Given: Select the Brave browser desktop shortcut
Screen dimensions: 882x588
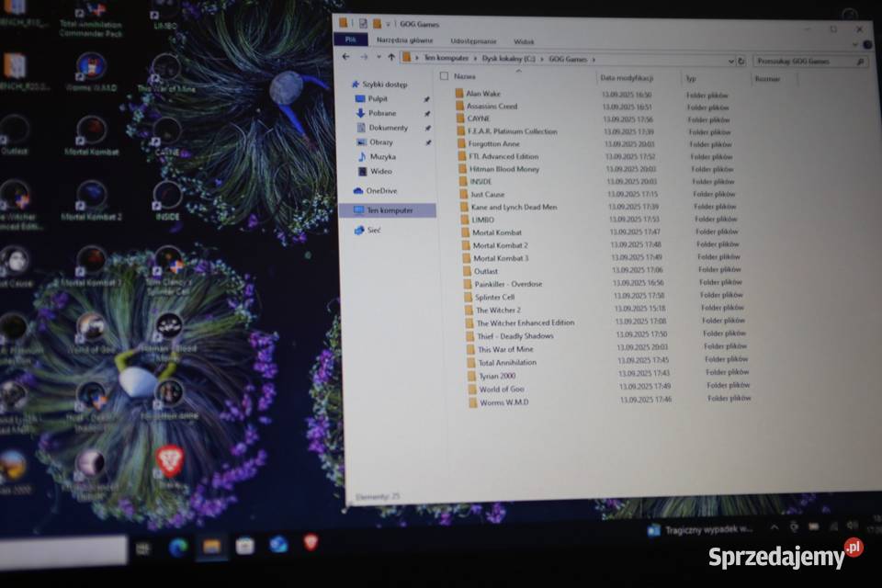Looking at the screenshot, I should point(169,467).
